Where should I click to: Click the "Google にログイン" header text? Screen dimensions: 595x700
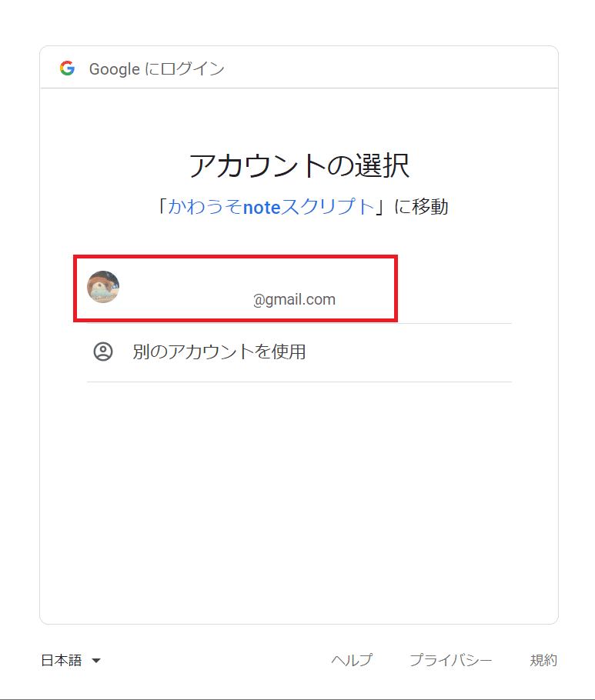tap(157, 69)
